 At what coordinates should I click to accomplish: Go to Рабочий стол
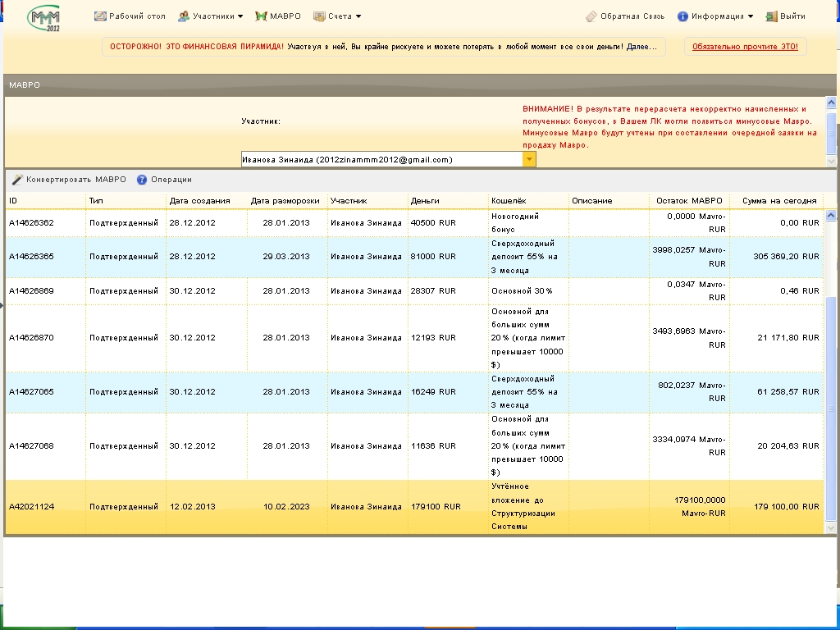tap(137, 16)
